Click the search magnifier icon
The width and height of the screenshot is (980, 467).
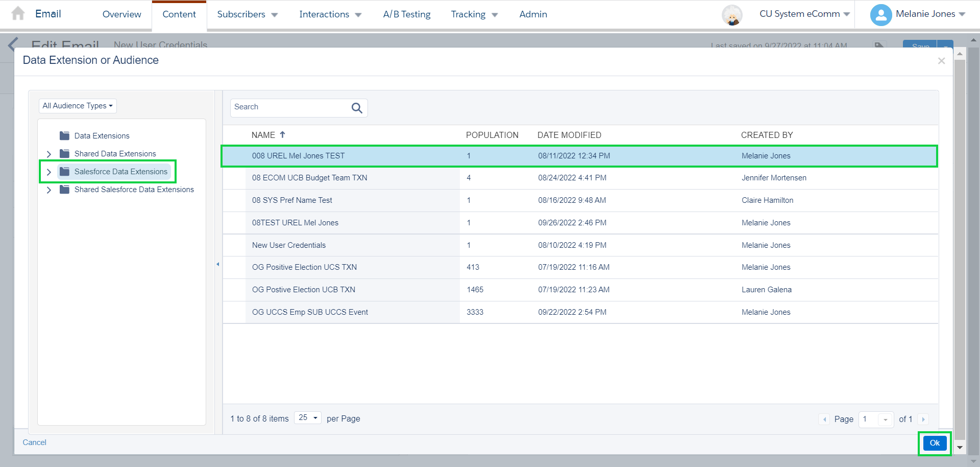357,108
